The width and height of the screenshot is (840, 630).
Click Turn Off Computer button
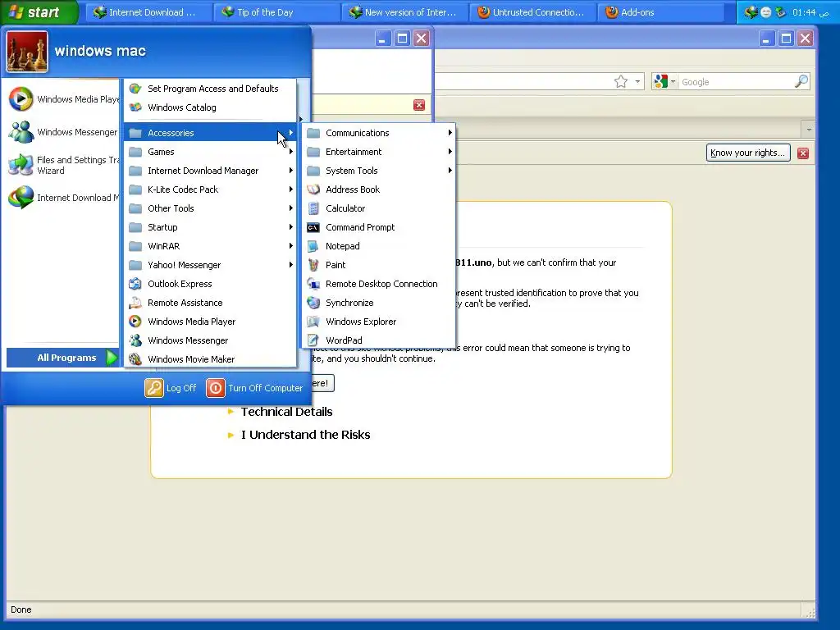pyautogui.click(x=254, y=388)
